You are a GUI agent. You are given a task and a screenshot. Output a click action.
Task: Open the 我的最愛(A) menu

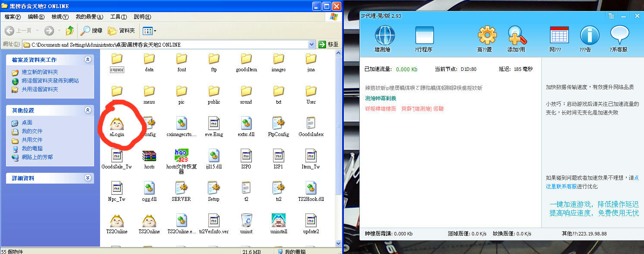click(90, 17)
